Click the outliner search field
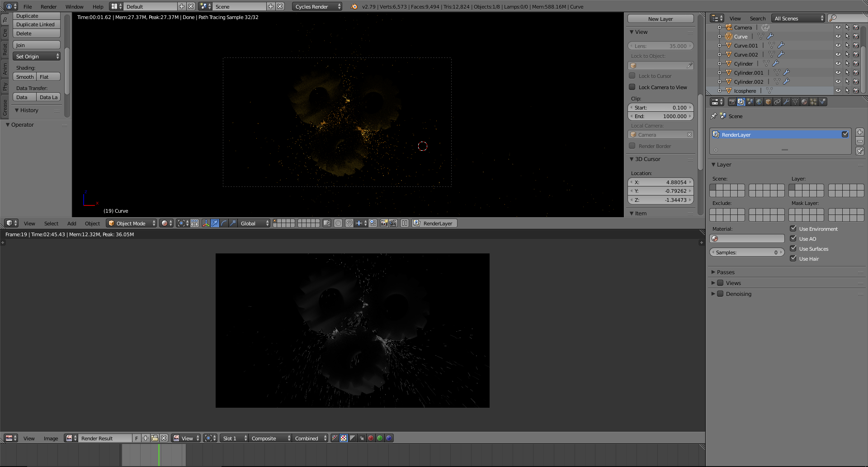The height and width of the screenshot is (467, 868). (848, 18)
